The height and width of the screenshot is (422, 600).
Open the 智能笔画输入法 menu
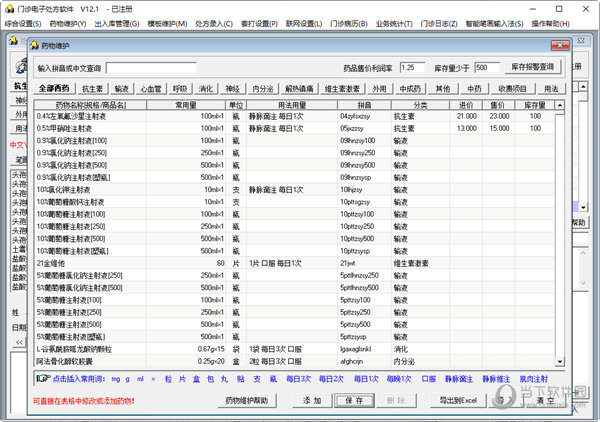click(x=494, y=24)
